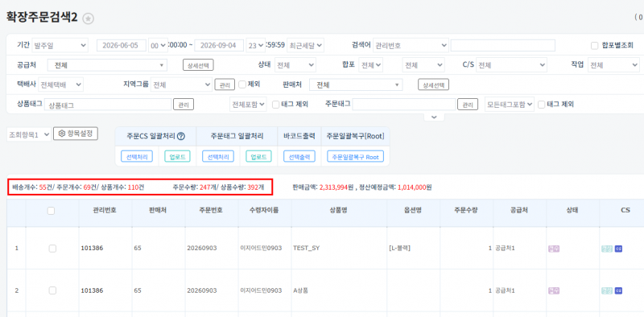Open the 판매처 전체 dropdown
The width and height of the screenshot is (644, 317).
356,85
